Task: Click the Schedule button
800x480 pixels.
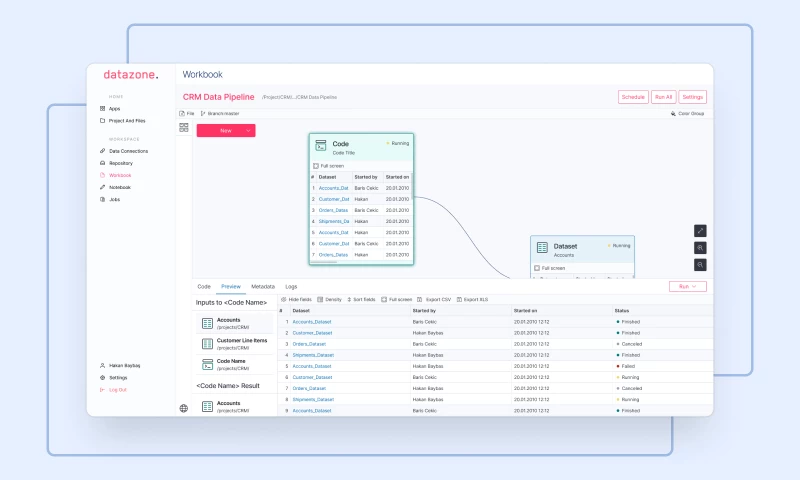Action: tap(633, 97)
